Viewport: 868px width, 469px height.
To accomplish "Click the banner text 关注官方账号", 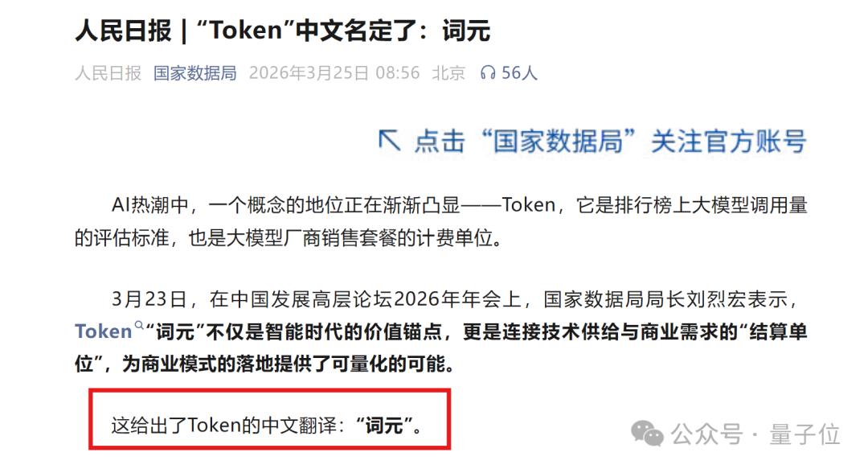I will click(x=728, y=141).
